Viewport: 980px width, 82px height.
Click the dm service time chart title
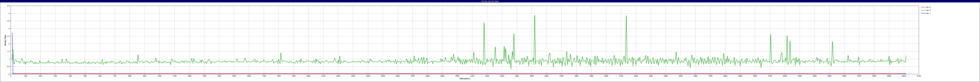[x=490, y=1]
